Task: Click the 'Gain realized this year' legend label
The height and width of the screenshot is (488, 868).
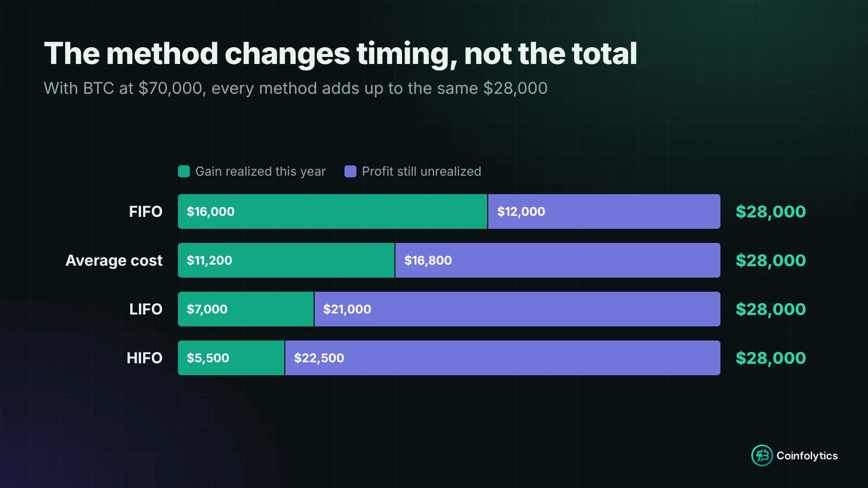Action: tap(260, 171)
